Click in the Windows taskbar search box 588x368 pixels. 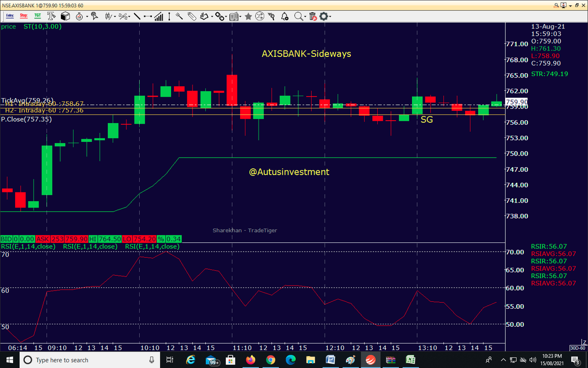tap(90, 360)
